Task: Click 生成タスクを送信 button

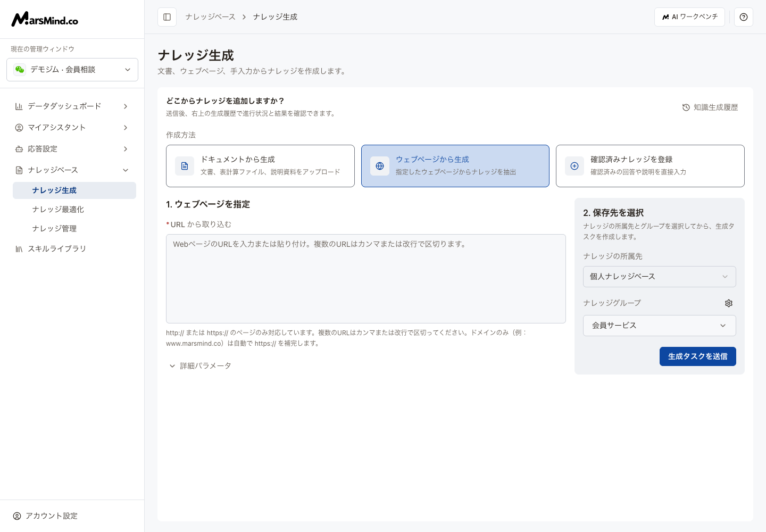Action: click(698, 356)
